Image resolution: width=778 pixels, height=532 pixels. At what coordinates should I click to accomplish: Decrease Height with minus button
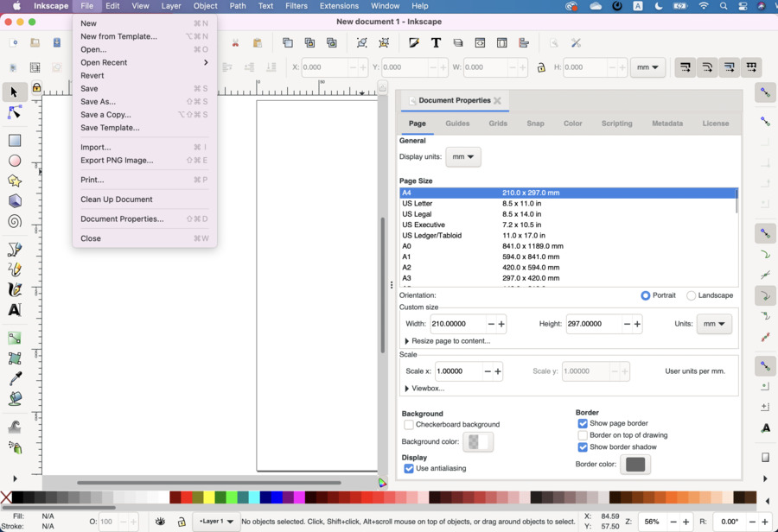(x=627, y=324)
